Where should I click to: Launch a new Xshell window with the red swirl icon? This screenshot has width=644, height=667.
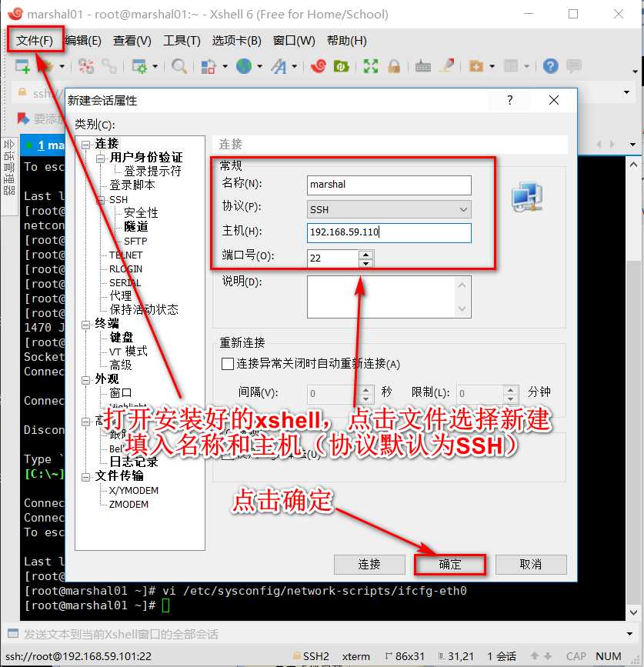click(x=319, y=66)
